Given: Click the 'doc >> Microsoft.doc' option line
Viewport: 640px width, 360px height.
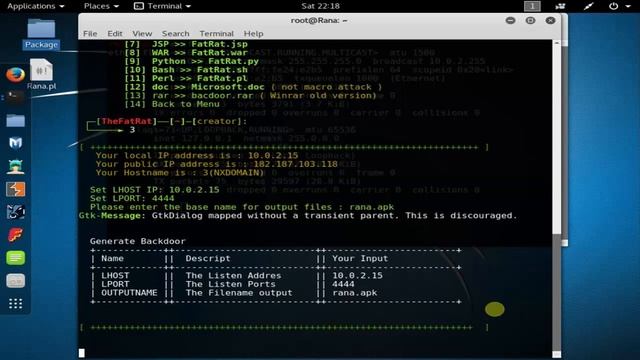Looking at the screenshot, I should click(x=253, y=87).
